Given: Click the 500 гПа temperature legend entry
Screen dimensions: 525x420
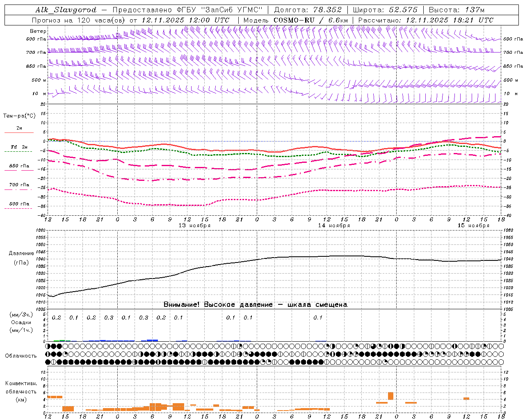Looking at the screenshot, I should click(x=19, y=205).
